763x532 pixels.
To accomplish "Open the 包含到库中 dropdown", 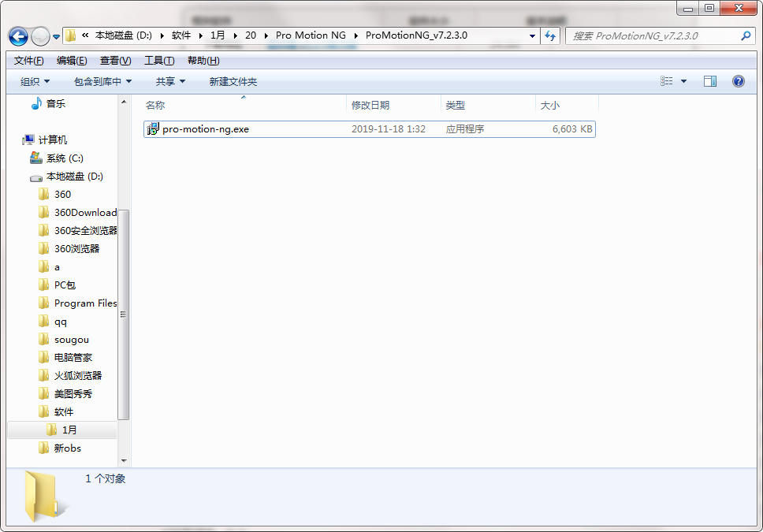I will [102, 82].
